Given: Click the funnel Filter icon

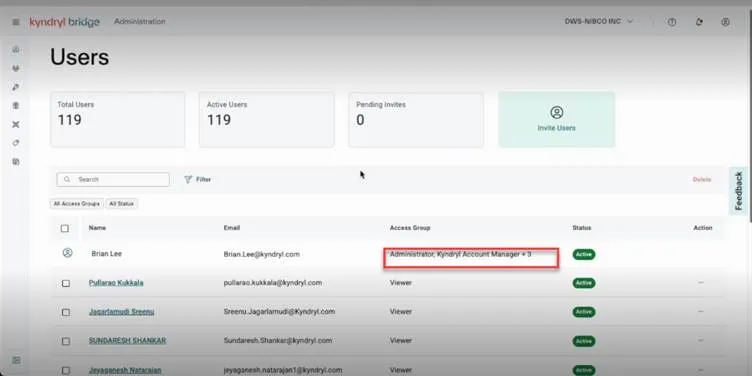Looking at the screenshot, I should click(188, 179).
